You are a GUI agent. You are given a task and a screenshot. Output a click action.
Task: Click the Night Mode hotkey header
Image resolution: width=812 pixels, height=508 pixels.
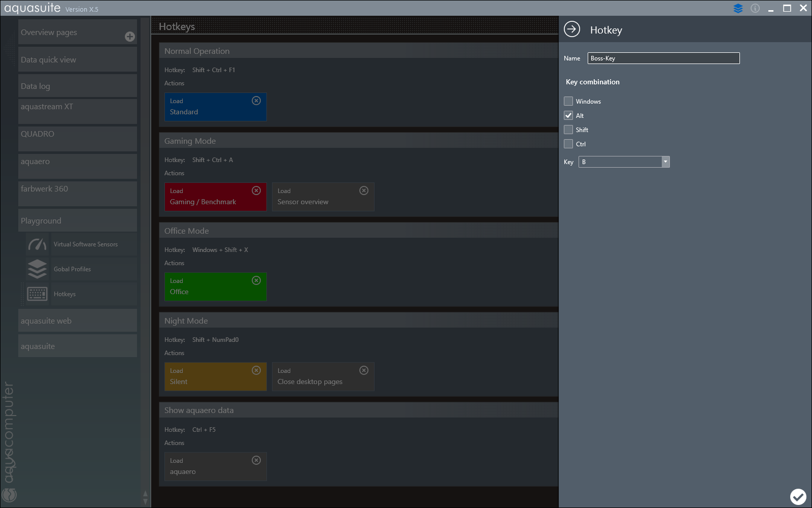[x=359, y=321]
